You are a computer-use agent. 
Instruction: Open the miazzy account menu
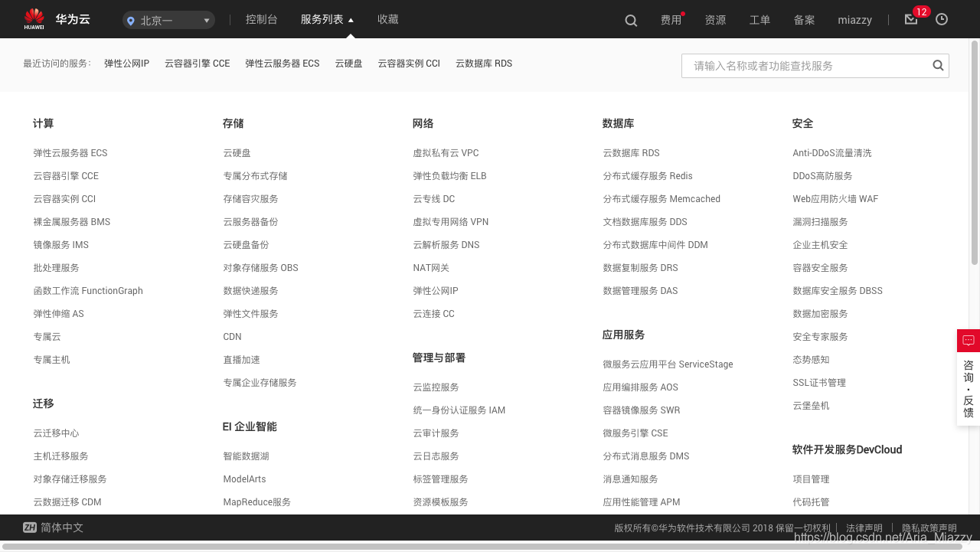[854, 20]
